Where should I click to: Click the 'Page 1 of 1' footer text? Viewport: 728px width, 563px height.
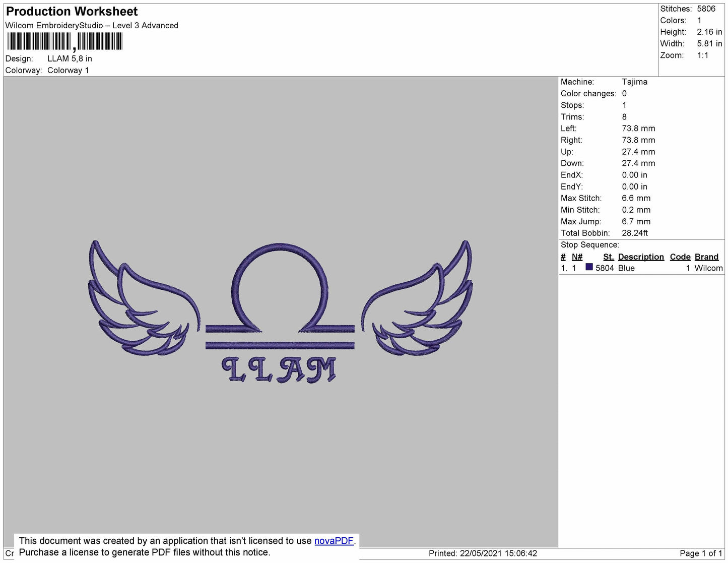[x=701, y=553]
